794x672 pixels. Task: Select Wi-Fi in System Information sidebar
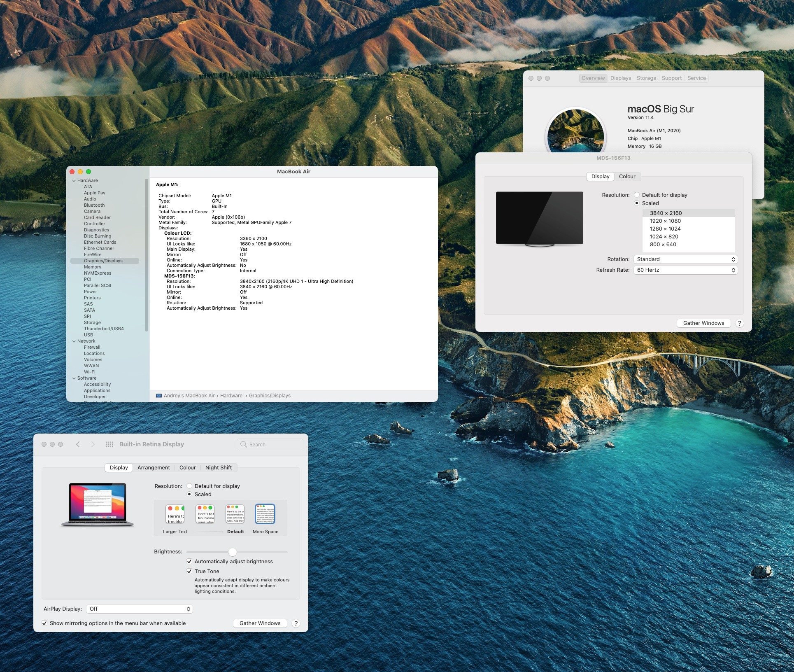pyautogui.click(x=90, y=372)
